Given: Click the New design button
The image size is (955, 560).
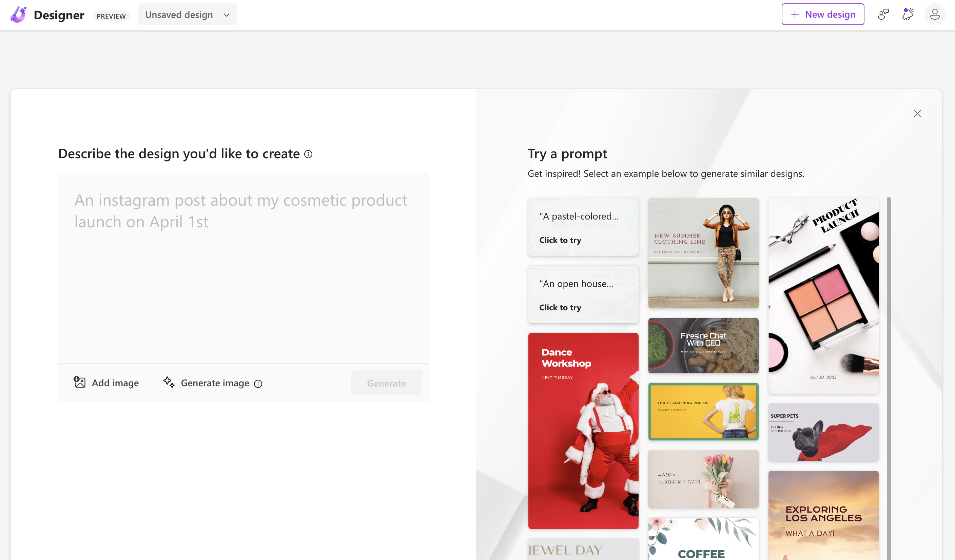Looking at the screenshot, I should [x=823, y=14].
